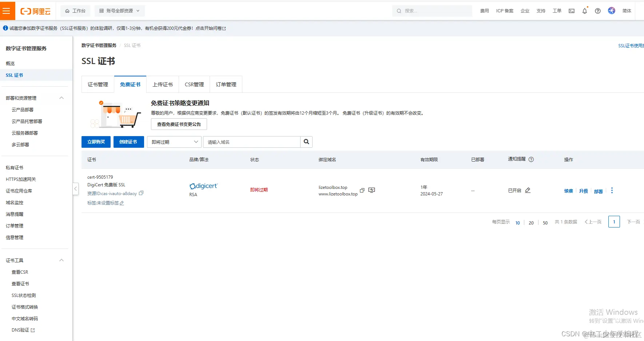Click the download certificate icon
This screenshot has height=341, width=644.
[x=371, y=190]
